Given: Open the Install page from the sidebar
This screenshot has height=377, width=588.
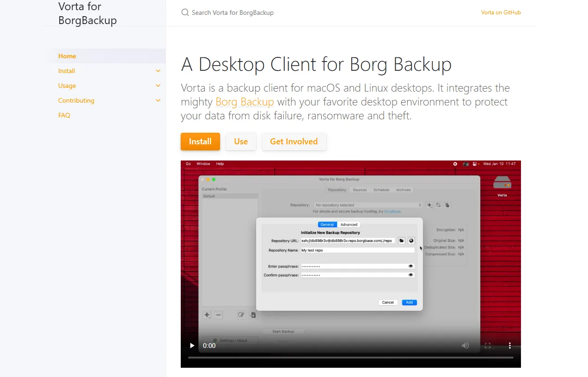Looking at the screenshot, I should tap(67, 71).
